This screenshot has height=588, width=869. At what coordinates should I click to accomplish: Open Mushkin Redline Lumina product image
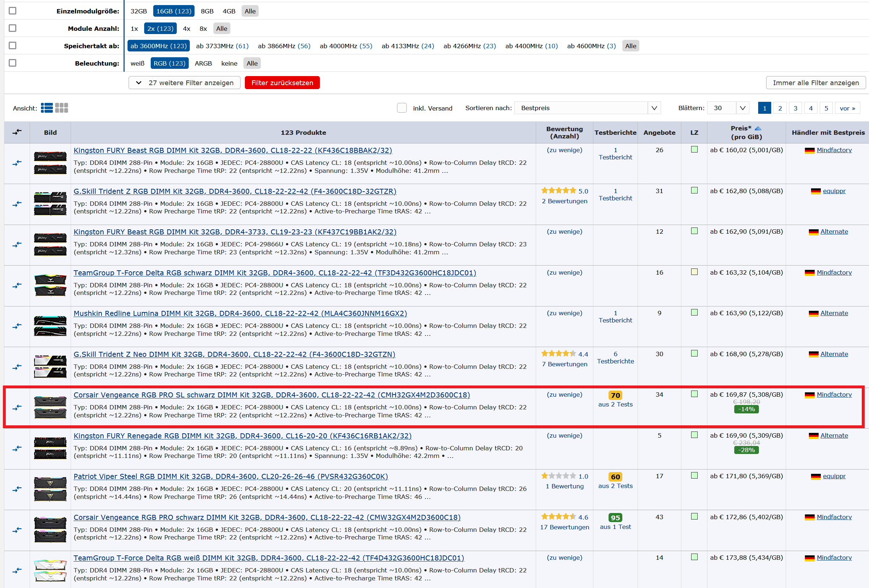tap(50, 326)
